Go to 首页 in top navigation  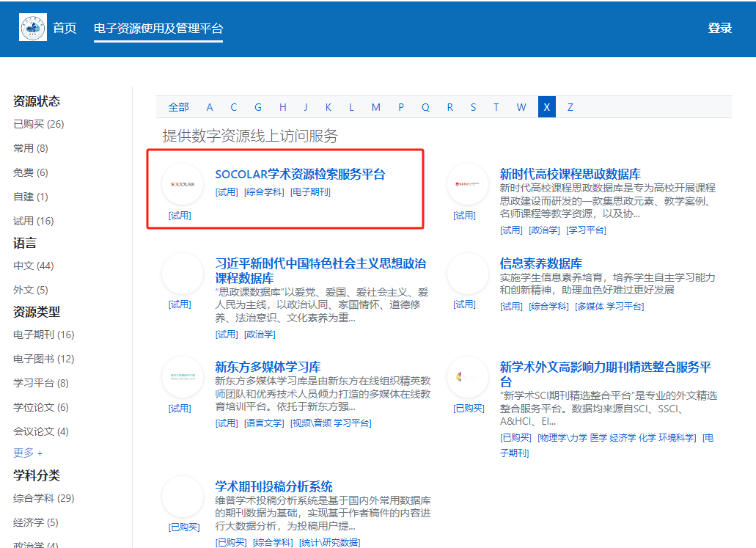65,29
